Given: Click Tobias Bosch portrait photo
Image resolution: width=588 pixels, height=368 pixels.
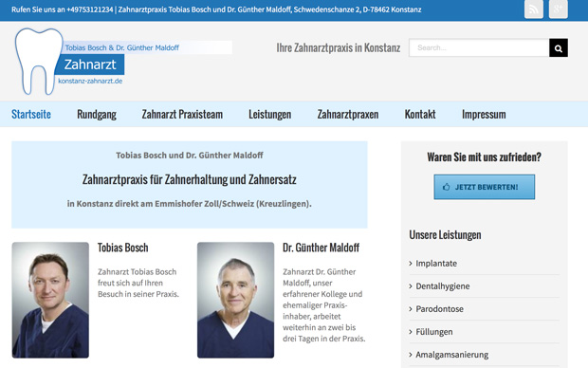Looking at the screenshot, I should [x=50, y=300].
